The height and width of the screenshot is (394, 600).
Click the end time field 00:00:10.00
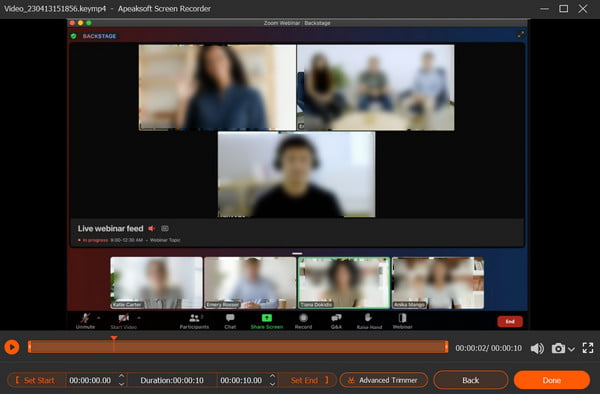(241, 380)
